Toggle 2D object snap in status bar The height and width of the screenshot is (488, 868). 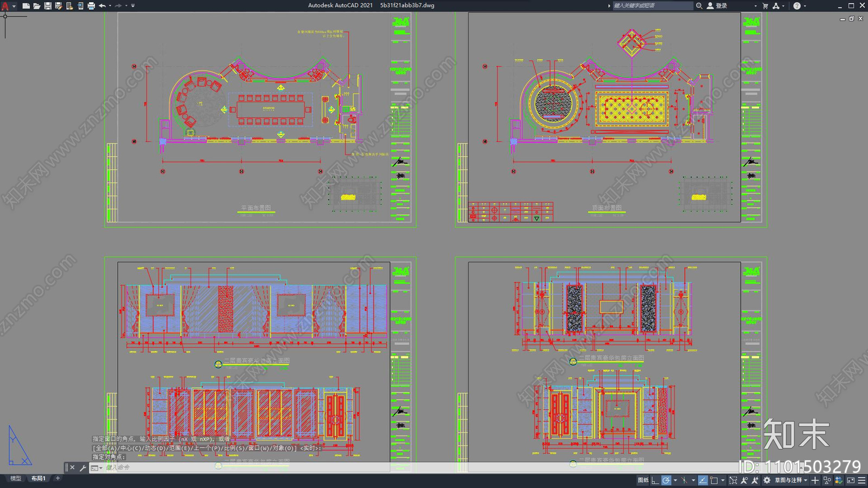click(714, 480)
